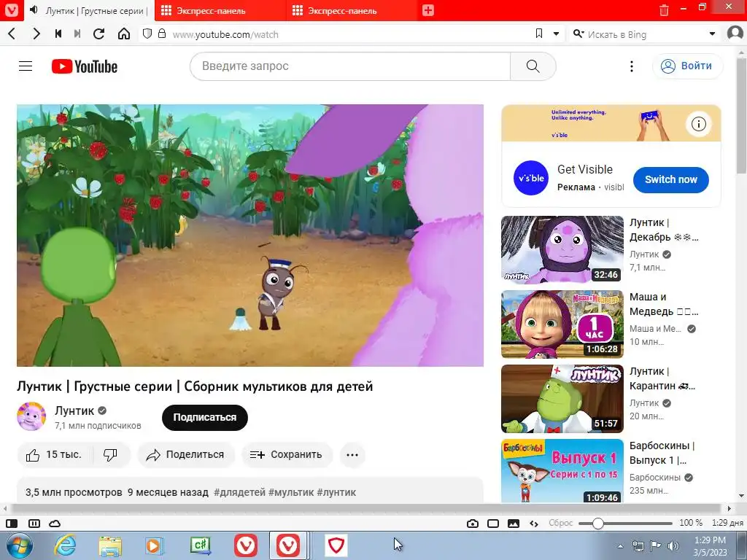Open ad info circle icon
This screenshot has height=560, width=747.
click(x=698, y=124)
